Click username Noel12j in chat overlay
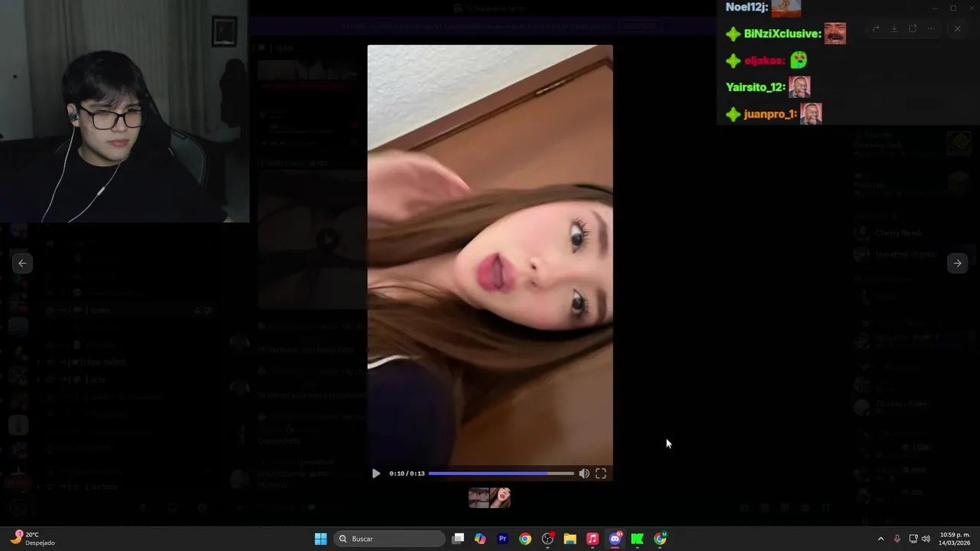980x551 pixels. (746, 7)
